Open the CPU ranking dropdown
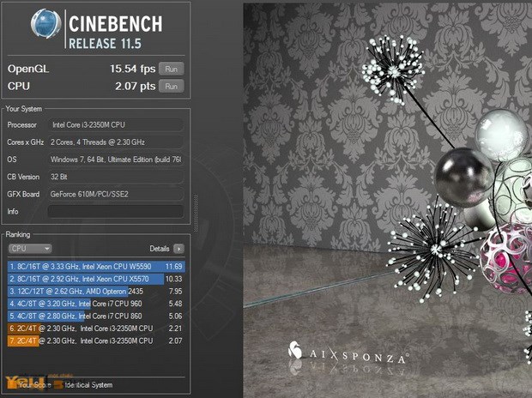532x398 pixels. 29,248
